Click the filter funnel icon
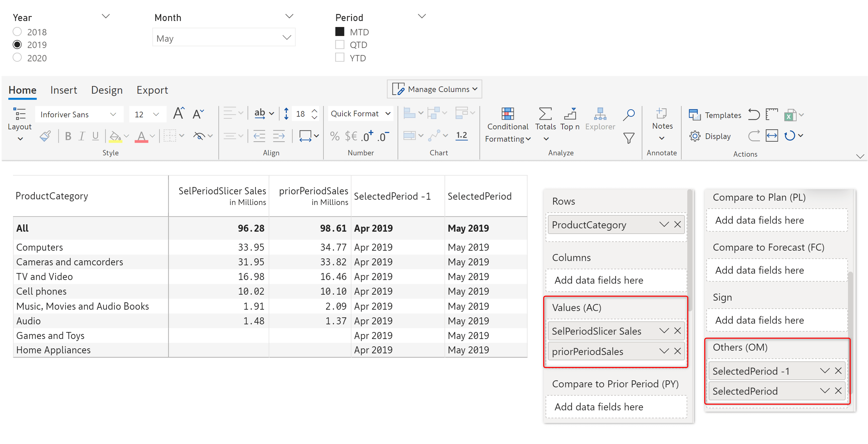Screen dimensions: 868x444 (x=629, y=138)
